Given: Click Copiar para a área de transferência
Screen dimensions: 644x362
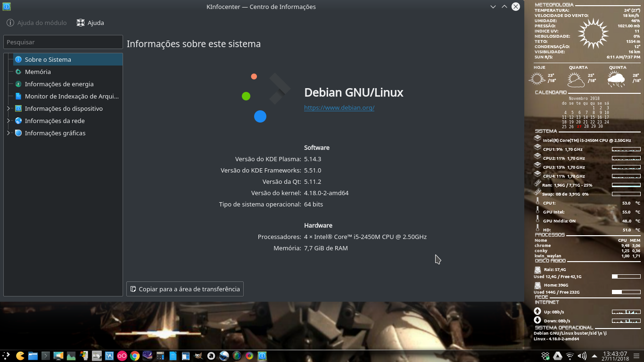Looking at the screenshot, I should coord(185,289).
